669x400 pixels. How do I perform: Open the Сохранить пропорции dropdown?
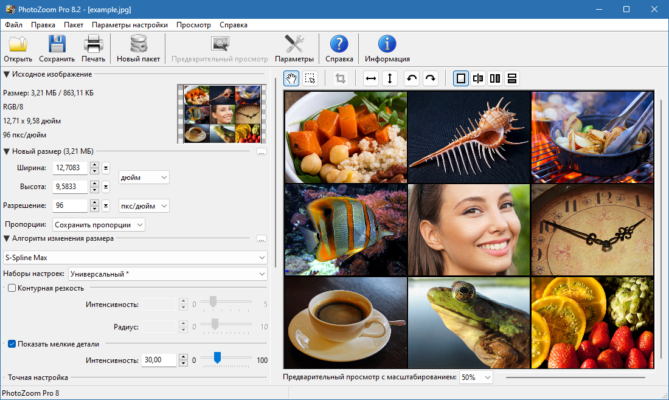coord(99,225)
